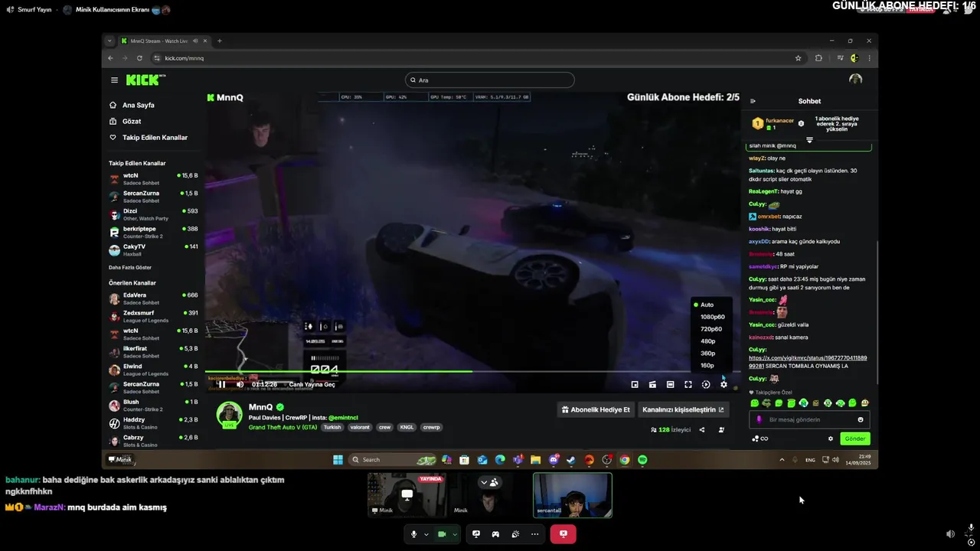Click the Windows Start button
Image resolution: width=980 pixels, height=551 pixels.
pyautogui.click(x=338, y=460)
